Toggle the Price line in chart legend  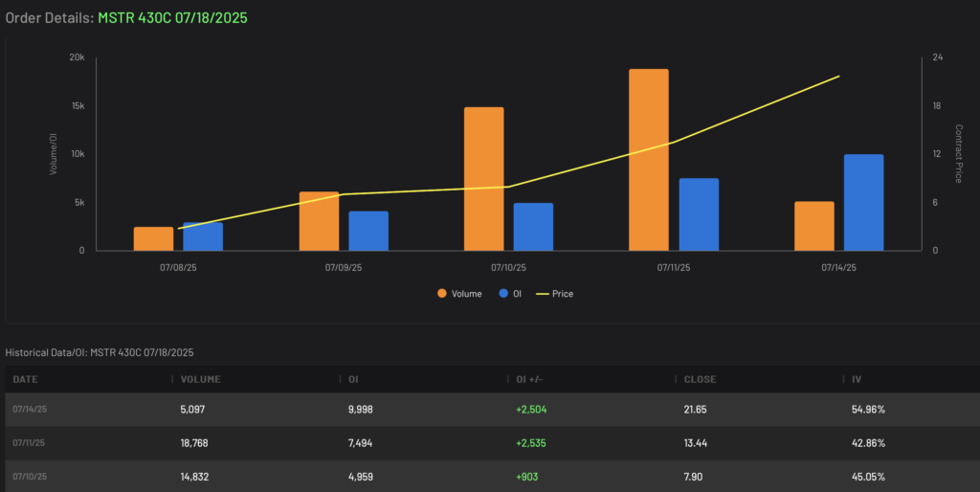[555, 294]
